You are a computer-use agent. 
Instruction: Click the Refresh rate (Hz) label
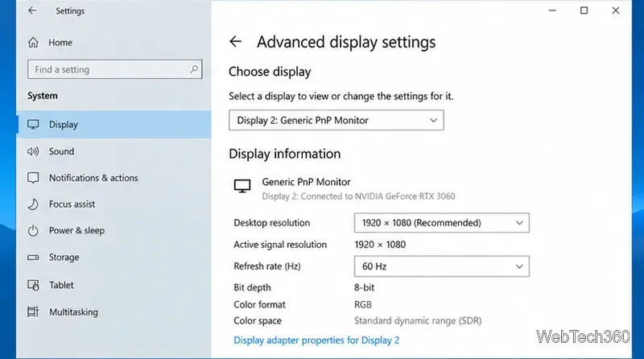(267, 266)
